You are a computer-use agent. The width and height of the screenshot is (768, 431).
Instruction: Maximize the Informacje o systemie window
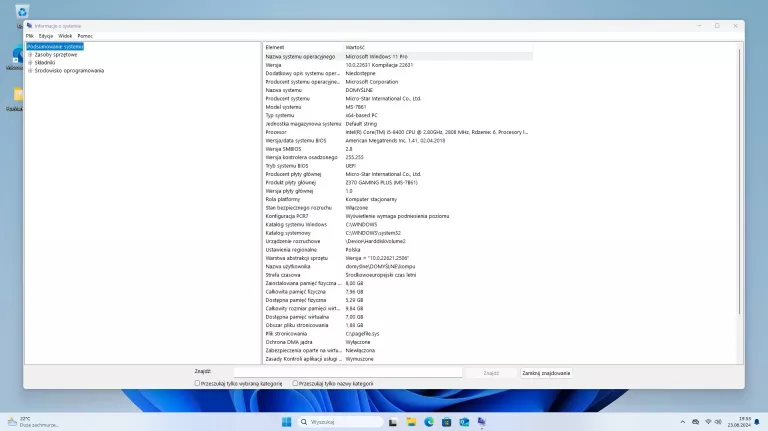717,25
